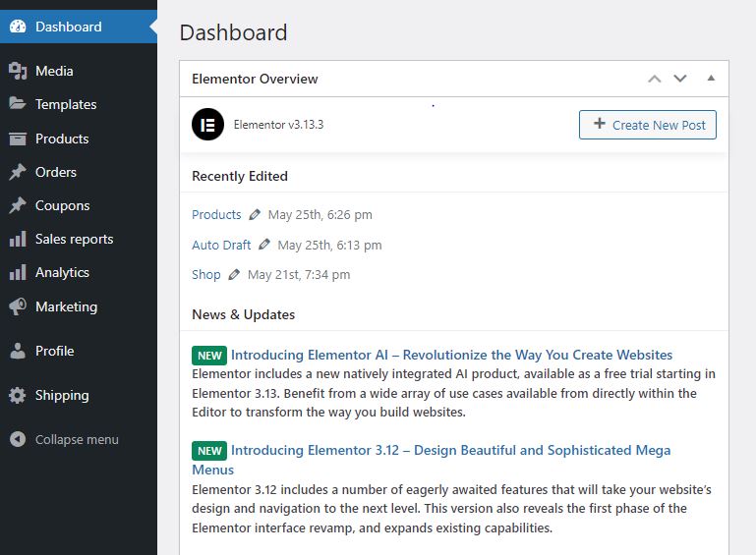Click the Dashboard page heading
Image resolution: width=756 pixels, height=555 pixels.
click(233, 32)
